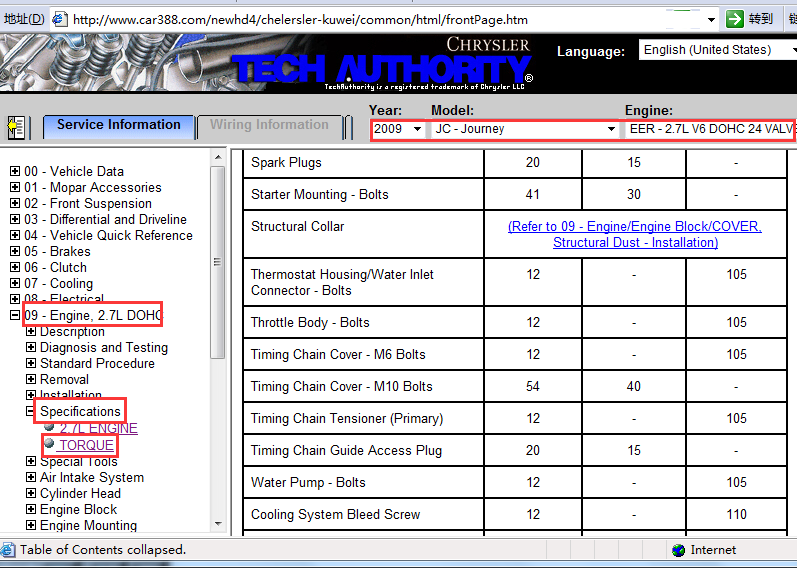
Task: Select Cylinder Head tree label
Action: [80, 494]
